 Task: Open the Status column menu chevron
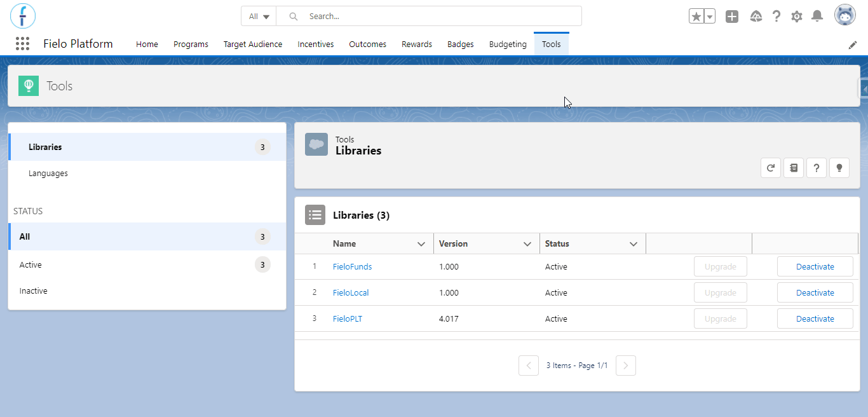coord(634,244)
